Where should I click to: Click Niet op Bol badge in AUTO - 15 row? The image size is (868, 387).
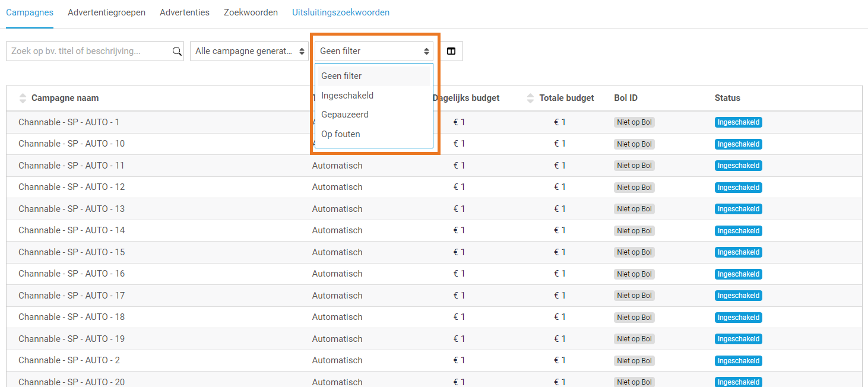pyautogui.click(x=634, y=252)
